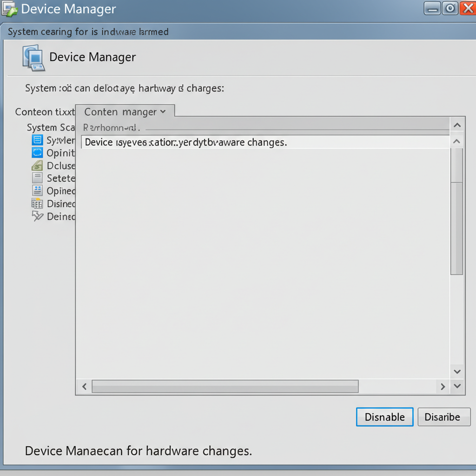Select the grid icon beside Disined
Viewport: 476px width, 476px height.
[x=37, y=204]
